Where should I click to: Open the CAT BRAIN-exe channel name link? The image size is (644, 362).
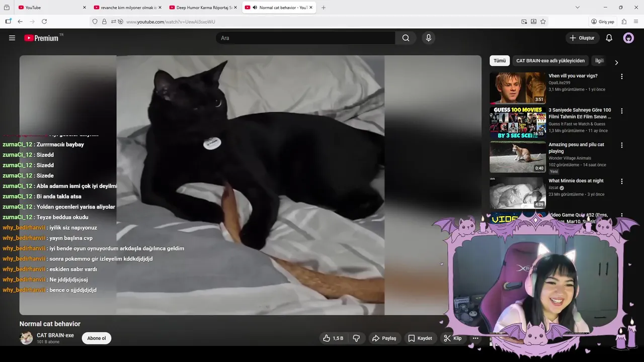pos(55,335)
